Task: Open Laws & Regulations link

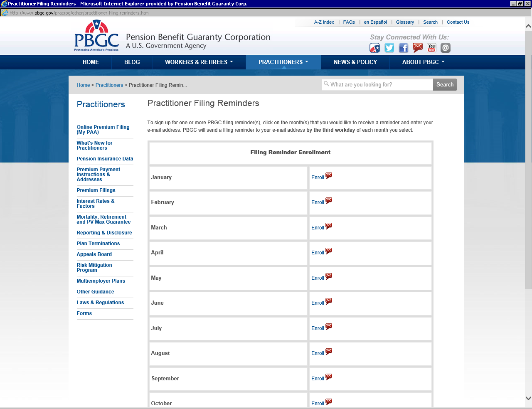Action: click(100, 303)
